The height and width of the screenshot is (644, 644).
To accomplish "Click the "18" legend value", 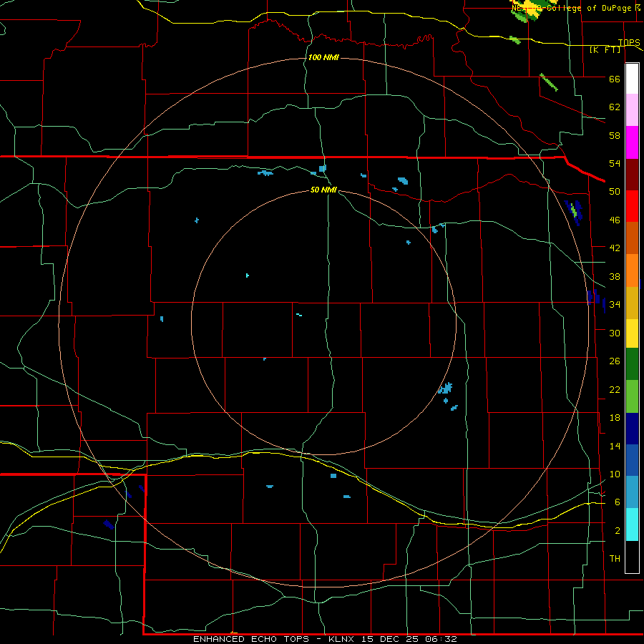I will click(x=615, y=418).
